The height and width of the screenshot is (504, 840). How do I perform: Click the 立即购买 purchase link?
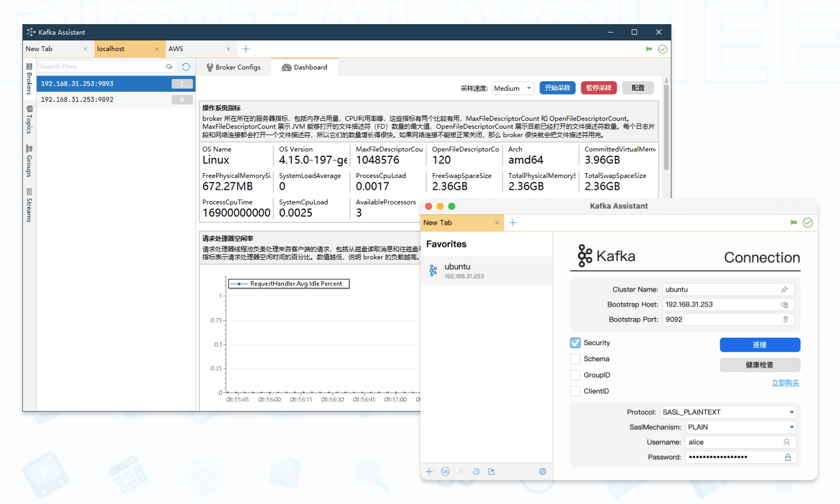tap(786, 382)
